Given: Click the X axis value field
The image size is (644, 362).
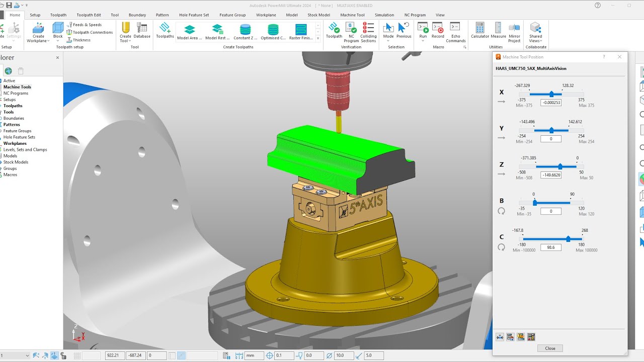Looking at the screenshot, I should tap(551, 103).
